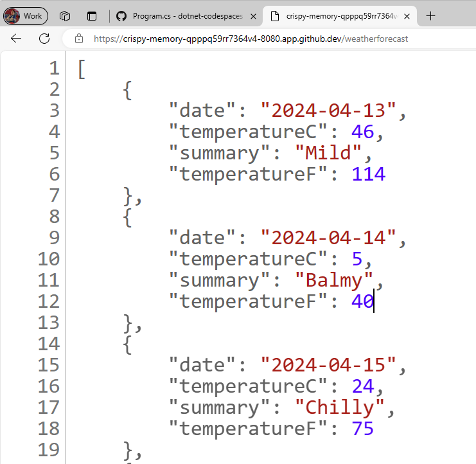Image resolution: width=476 pixels, height=464 pixels.
Task: Click the "Balmy" summary string
Action: (x=334, y=280)
